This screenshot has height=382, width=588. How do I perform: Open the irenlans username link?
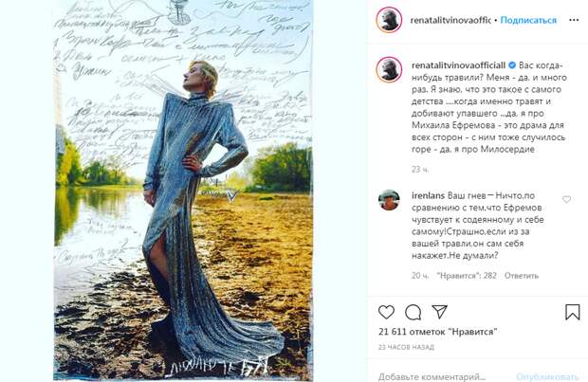(428, 195)
